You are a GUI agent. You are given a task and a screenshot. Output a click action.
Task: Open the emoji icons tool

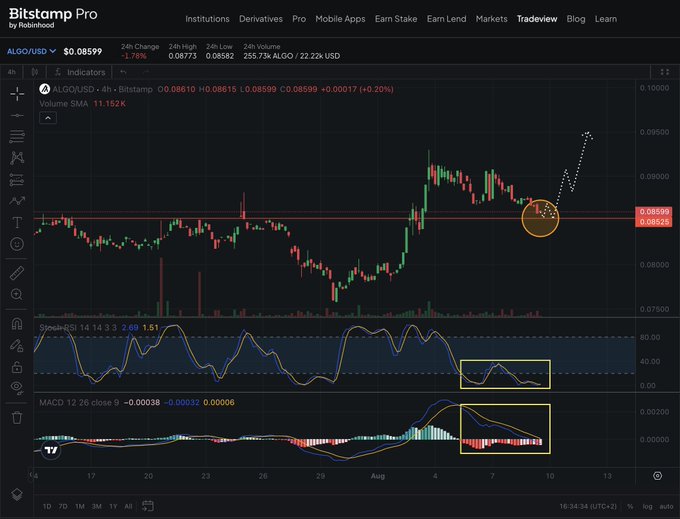click(x=17, y=244)
